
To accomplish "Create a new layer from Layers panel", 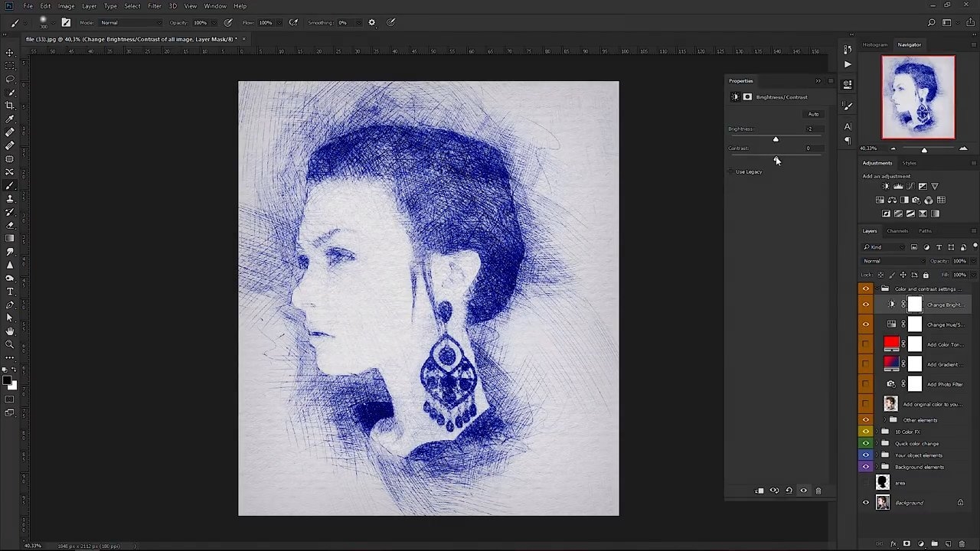I will pos(948,544).
